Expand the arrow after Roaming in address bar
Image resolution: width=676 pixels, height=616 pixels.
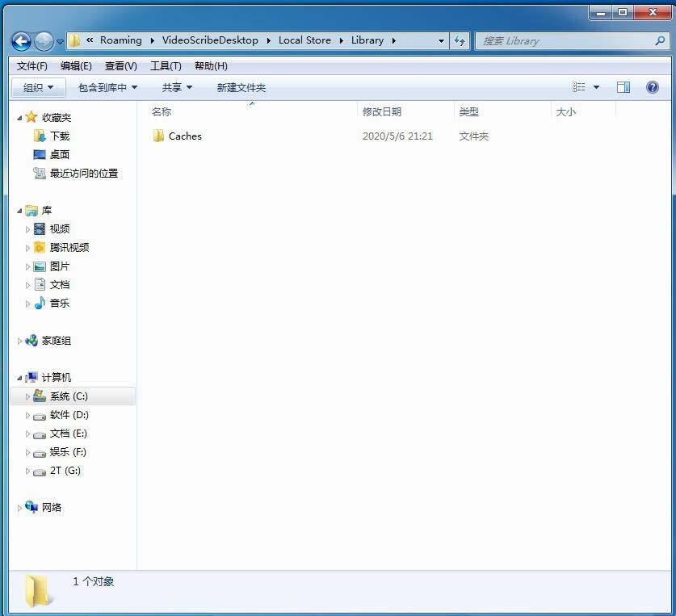152,40
